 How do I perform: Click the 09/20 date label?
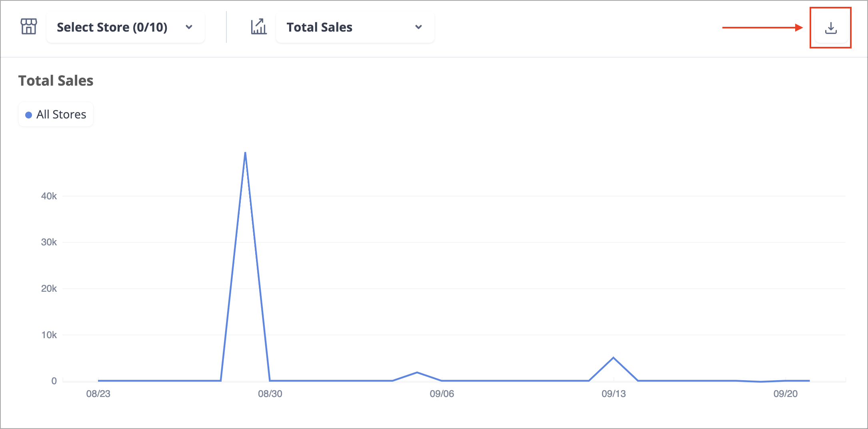[786, 394]
